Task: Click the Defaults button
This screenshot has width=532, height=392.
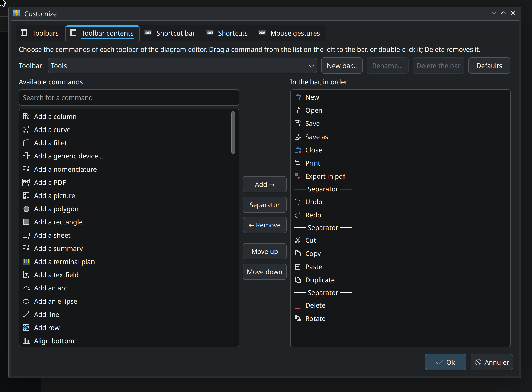Action: [489, 66]
